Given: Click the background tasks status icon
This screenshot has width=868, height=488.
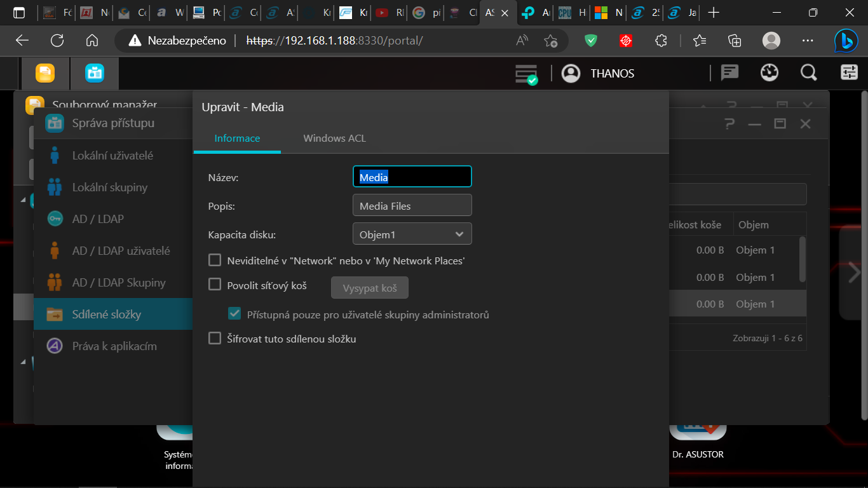Looking at the screenshot, I should (526, 74).
